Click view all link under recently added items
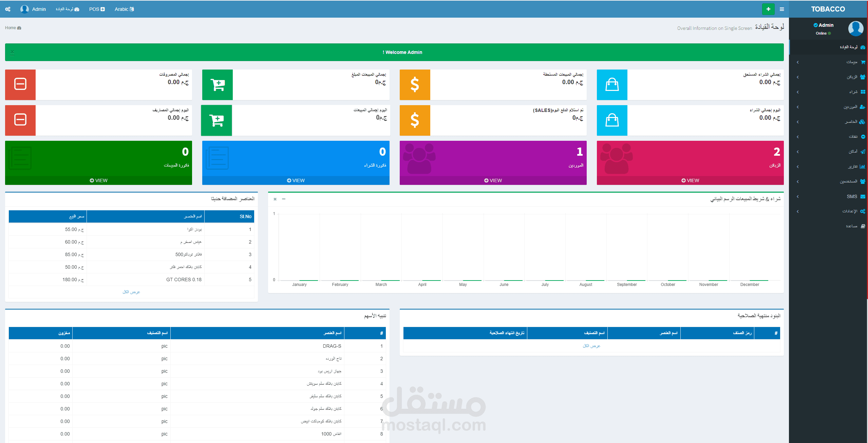The width and height of the screenshot is (868, 443). click(131, 292)
